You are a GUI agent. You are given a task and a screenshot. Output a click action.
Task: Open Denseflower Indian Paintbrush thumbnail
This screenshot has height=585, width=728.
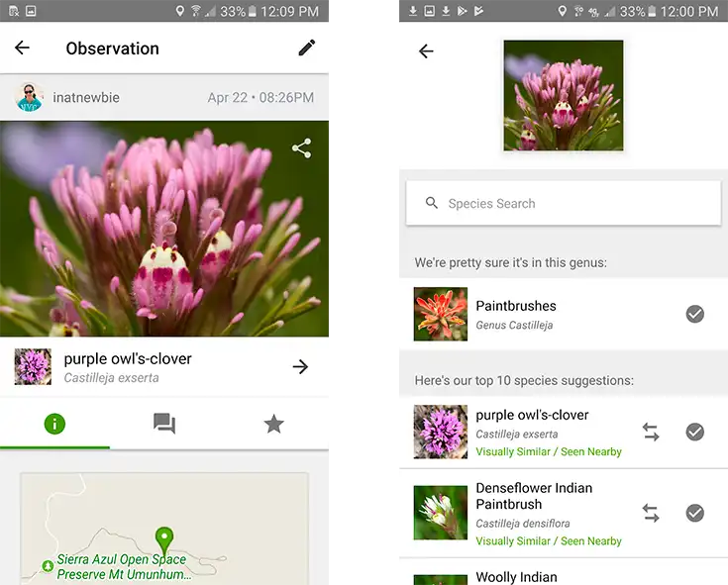(441, 513)
